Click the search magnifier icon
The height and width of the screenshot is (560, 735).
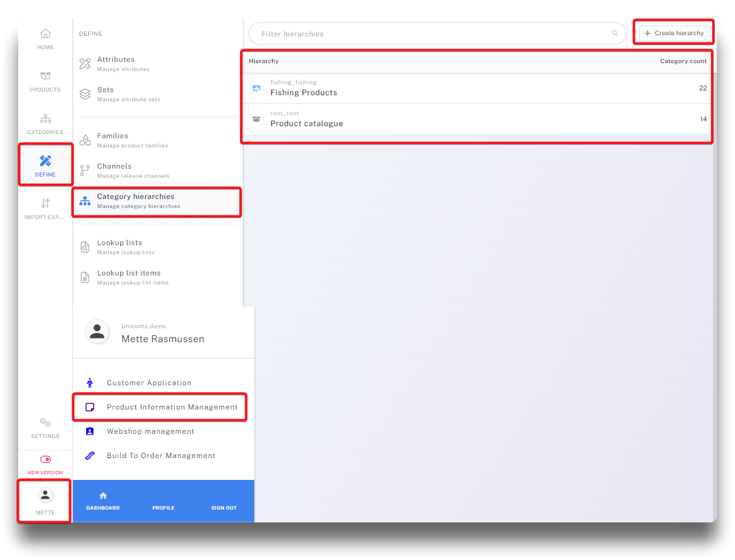(x=615, y=33)
